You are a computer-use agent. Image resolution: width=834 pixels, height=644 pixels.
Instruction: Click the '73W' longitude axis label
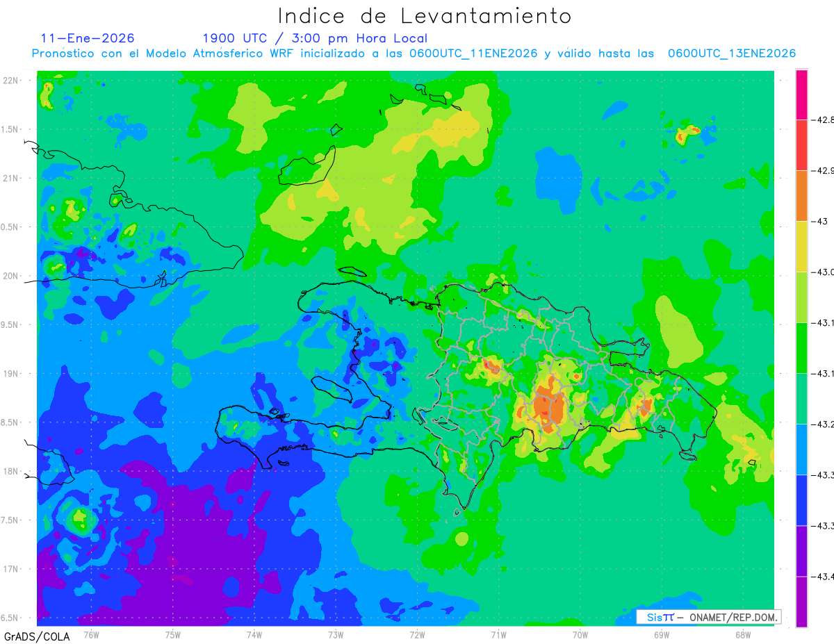[336, 634]
